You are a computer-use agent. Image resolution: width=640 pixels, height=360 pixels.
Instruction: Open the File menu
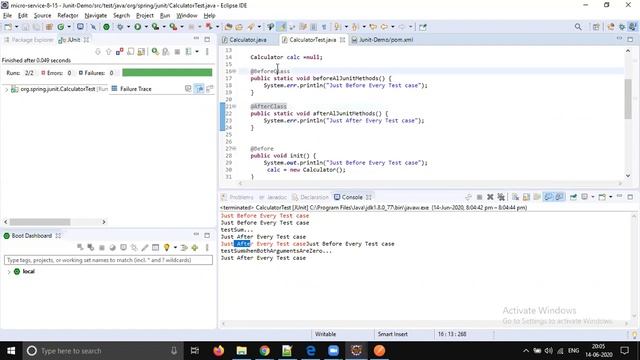[x=7, y=16]
